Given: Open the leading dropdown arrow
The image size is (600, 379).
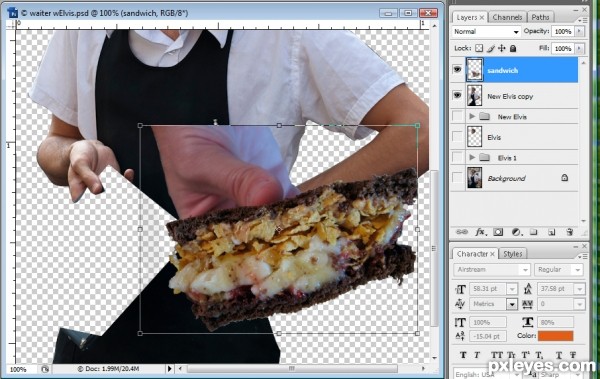Looking at the screenshot, I should point(579,289).
